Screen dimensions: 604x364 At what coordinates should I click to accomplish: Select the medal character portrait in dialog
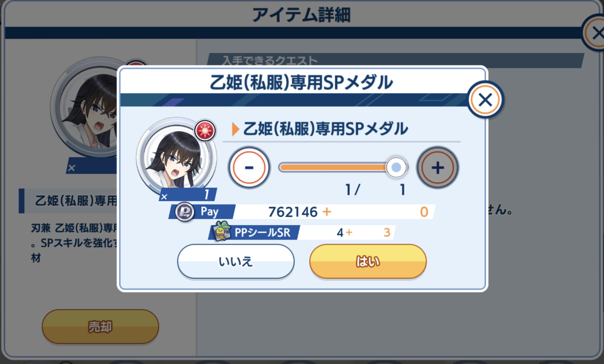click(x=176, y=157)
